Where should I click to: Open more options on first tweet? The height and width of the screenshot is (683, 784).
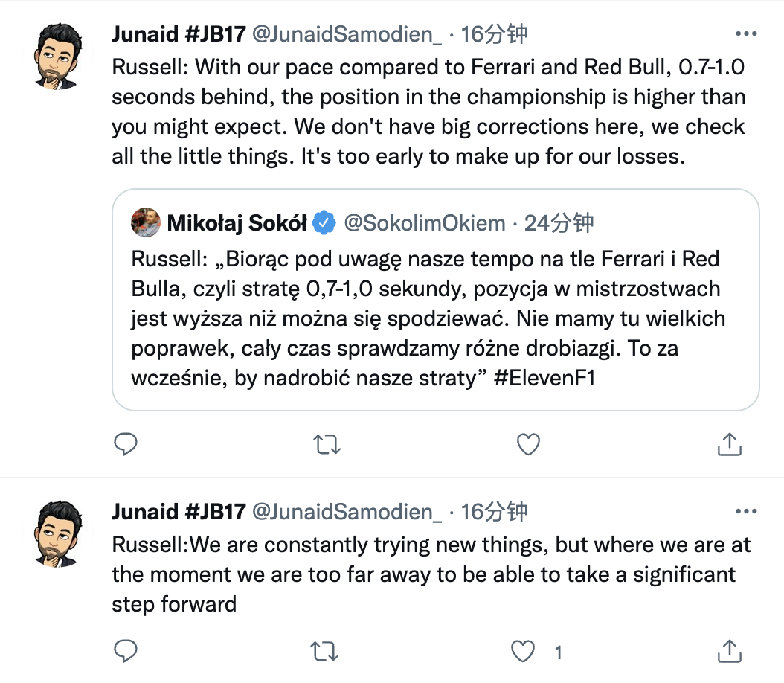(745, 34)
